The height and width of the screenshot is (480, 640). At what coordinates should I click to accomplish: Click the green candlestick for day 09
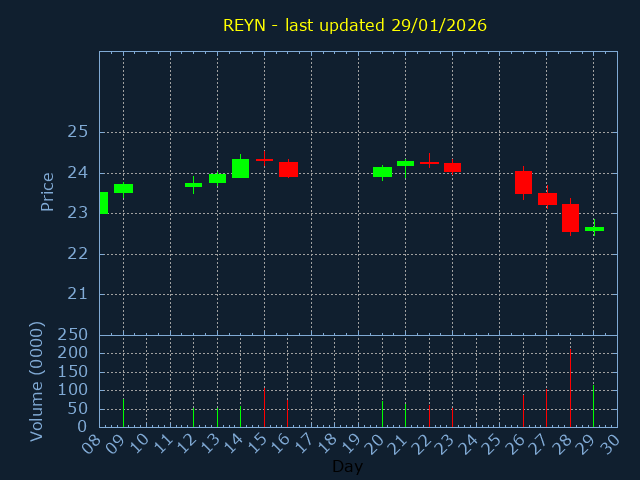(x=123, y=188)
